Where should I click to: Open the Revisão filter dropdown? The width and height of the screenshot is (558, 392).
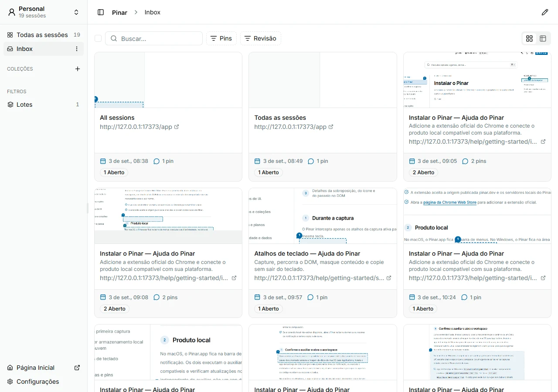tap(261, 38)
